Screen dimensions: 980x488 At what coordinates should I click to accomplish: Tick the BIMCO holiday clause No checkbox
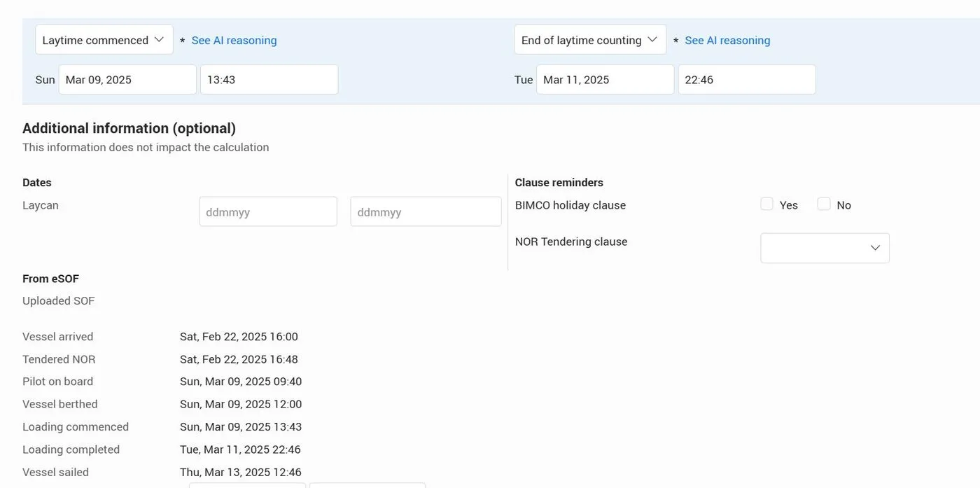(x=824, y=204)
